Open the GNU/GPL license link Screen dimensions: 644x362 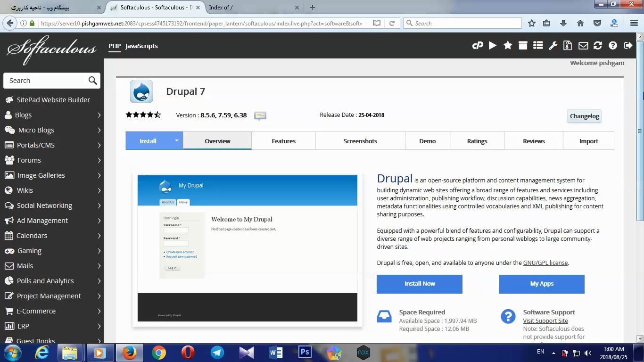(545, 263)
